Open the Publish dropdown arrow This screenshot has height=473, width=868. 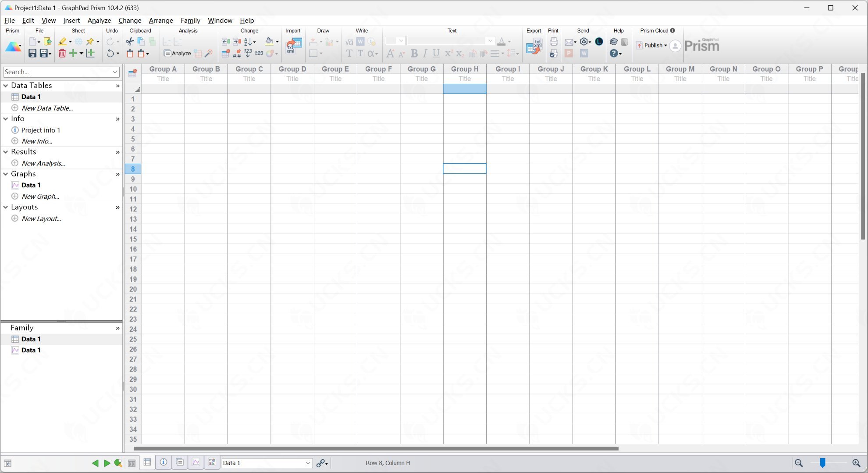[665, 45]
